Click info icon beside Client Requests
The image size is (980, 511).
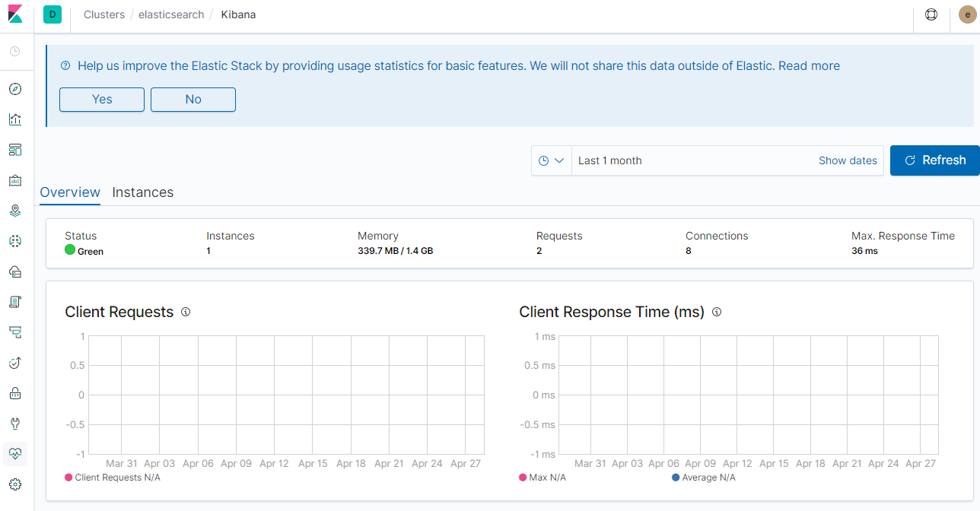coord(186,312)
